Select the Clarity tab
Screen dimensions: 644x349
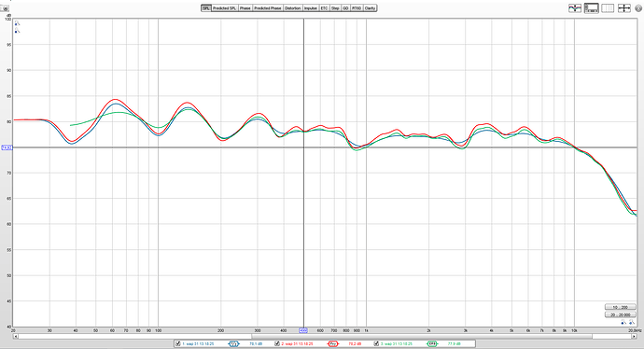(370, 8)
